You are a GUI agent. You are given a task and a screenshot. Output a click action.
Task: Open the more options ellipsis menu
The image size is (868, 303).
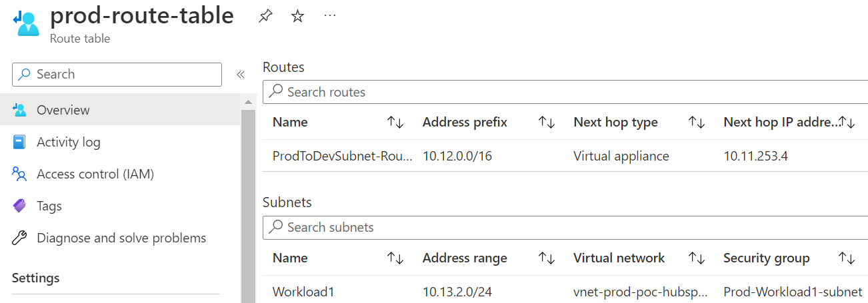[330, 15]
